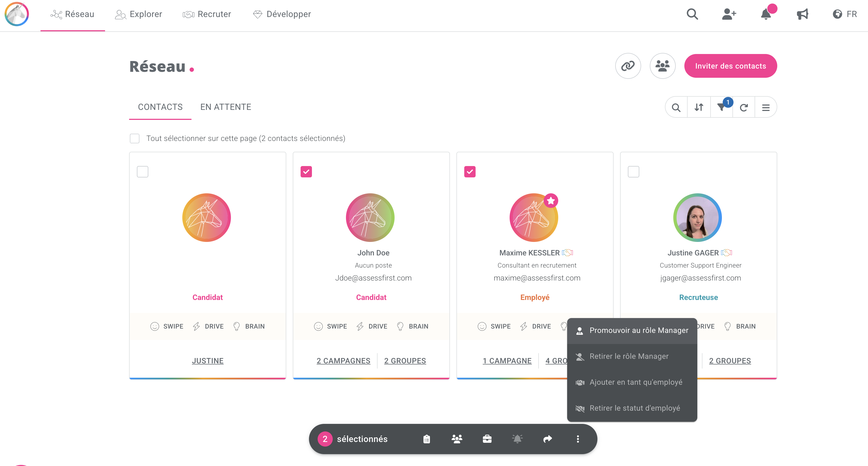Open the FR language selector
The image size is (868, 466).
[845, 14]
